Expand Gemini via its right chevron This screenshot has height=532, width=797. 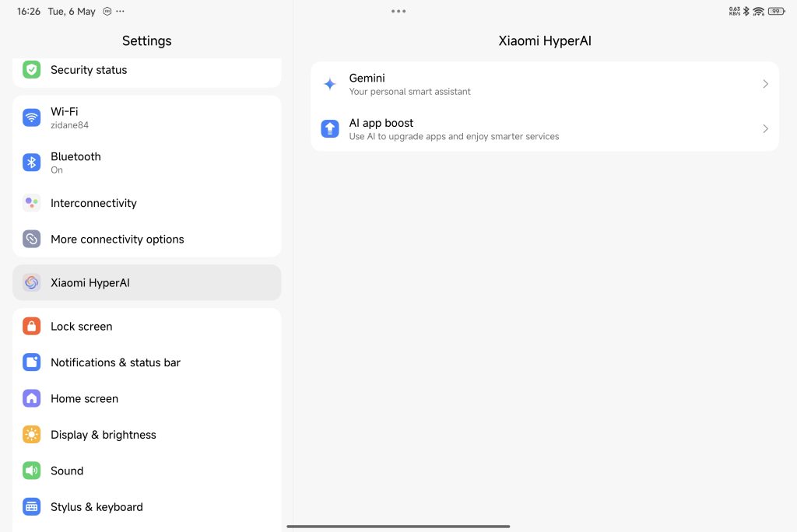(x=765, y=84)
